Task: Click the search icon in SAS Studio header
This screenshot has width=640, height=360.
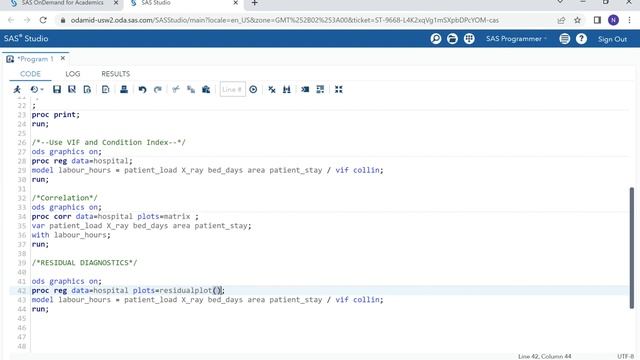Action: 436,39
